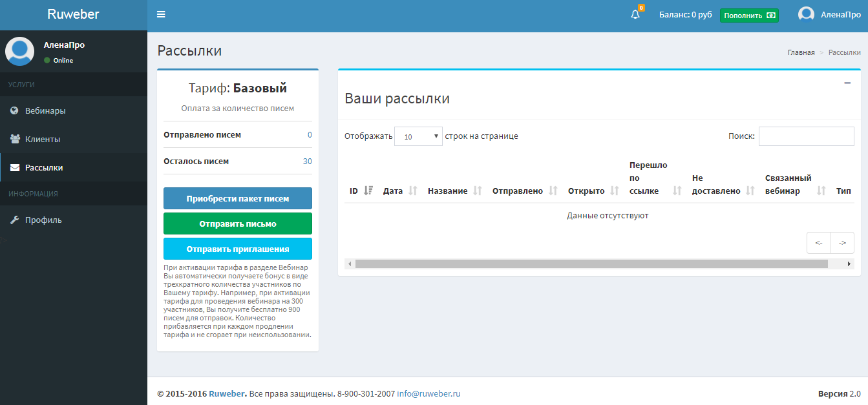Click the money icon on Пополнить button
The image size is (868, 405).
pos(770,16)
